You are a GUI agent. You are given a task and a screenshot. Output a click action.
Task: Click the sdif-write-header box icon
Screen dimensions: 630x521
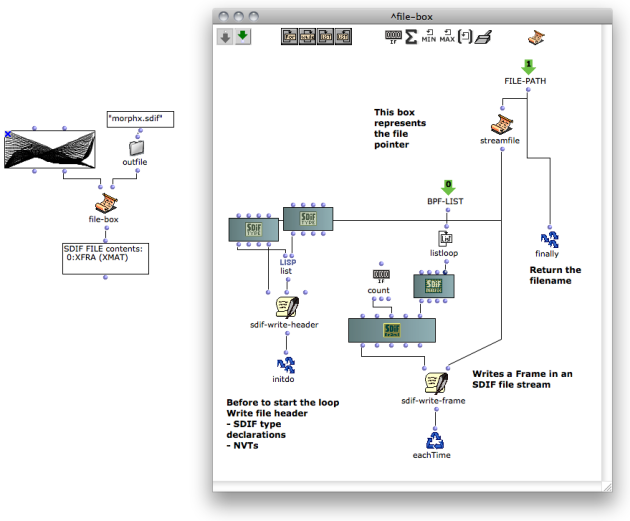(x=287, y=308)
